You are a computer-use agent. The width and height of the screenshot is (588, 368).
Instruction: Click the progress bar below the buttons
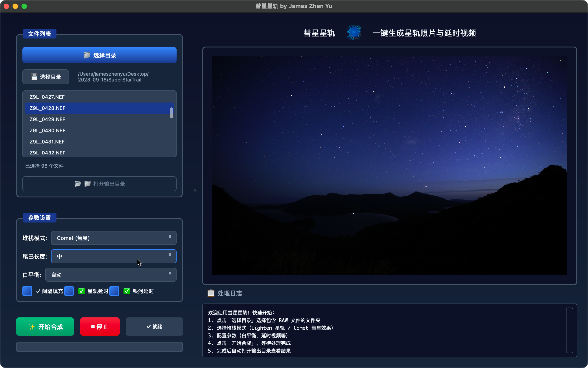[99, 347]
